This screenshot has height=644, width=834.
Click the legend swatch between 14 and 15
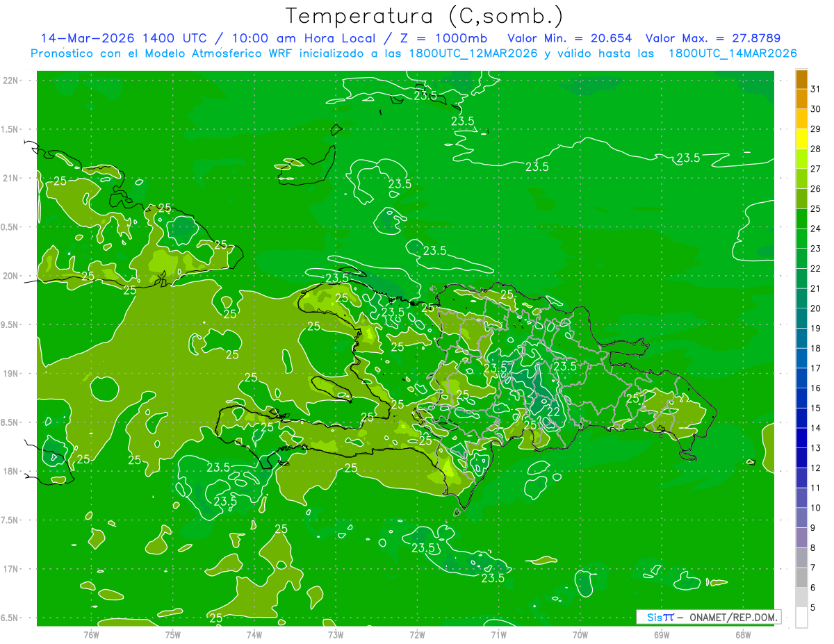click(801, 418)
